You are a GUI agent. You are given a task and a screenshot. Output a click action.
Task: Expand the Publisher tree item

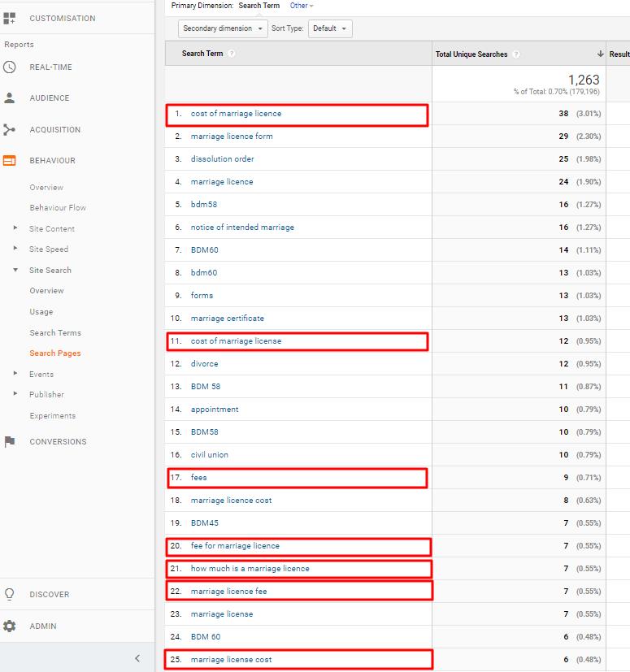point(15,393)
